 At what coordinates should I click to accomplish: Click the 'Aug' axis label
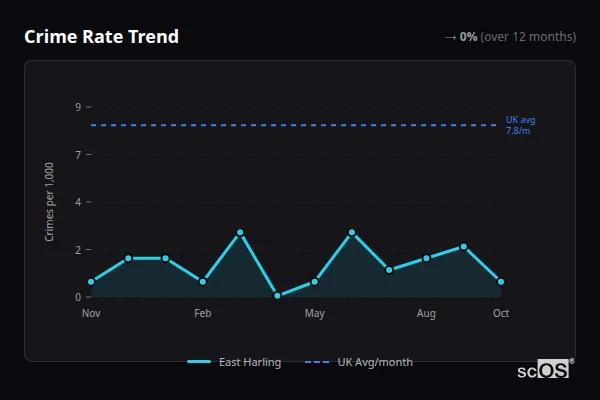tap(426, 313)
